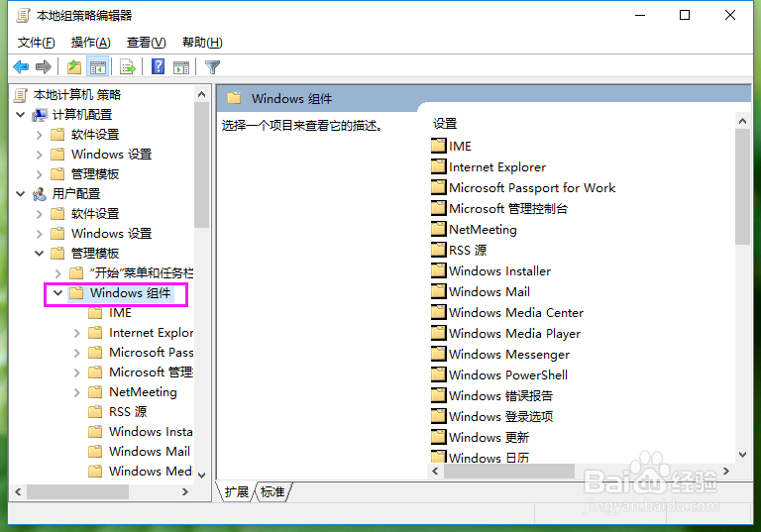Click Microsoft 管理控制台 folder icon in list
Image resolution: width=761 pixels, height=532 pixels.
coord(438,208)
